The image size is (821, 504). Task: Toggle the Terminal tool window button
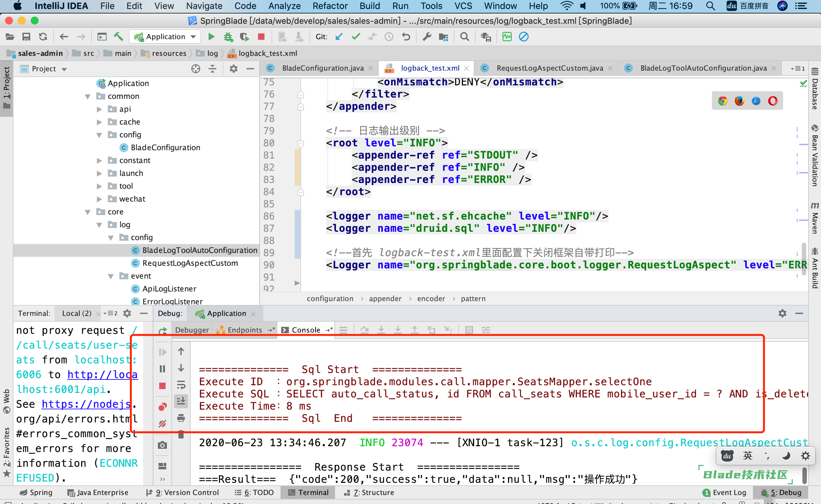(308, 492)
